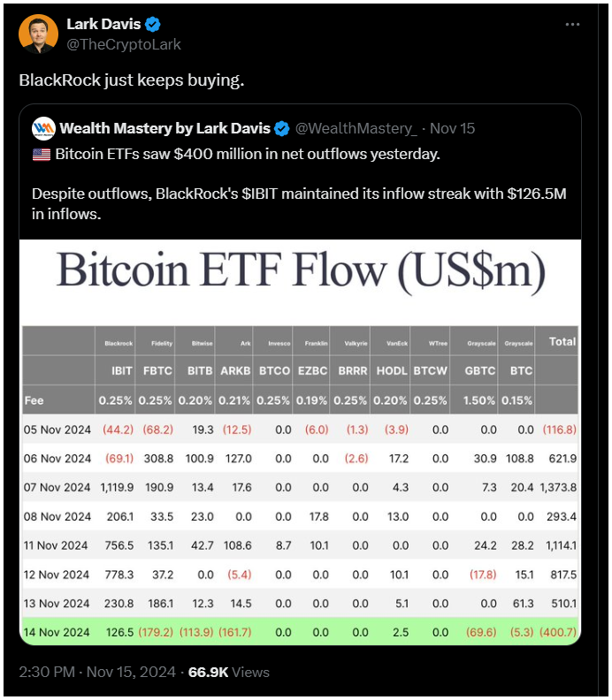Click the blue verified badge beside Lark Davis
Image resolution: width=612 pixels, height=700 pixels.
pos(153,25)
